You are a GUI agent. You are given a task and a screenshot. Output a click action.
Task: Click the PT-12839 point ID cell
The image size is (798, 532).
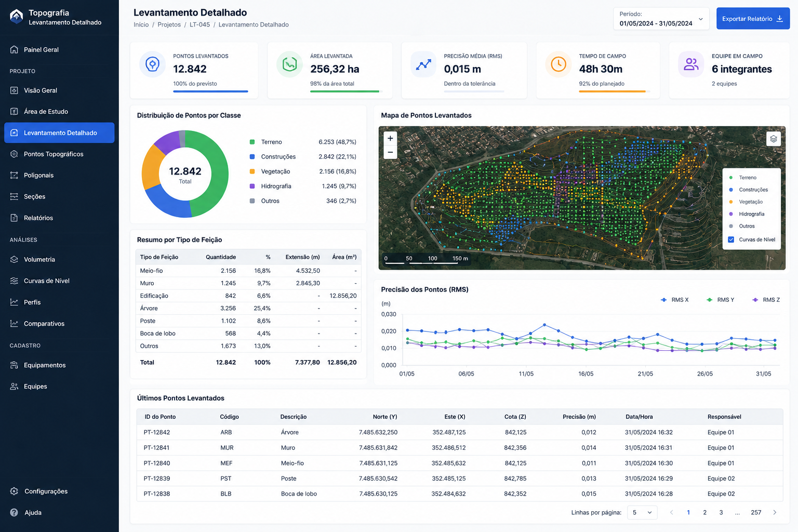(x=157, y=478)
